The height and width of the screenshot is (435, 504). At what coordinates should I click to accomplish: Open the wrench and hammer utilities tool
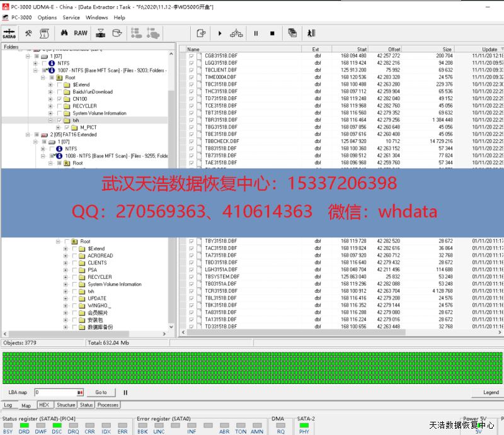click(x=28, y=33)
